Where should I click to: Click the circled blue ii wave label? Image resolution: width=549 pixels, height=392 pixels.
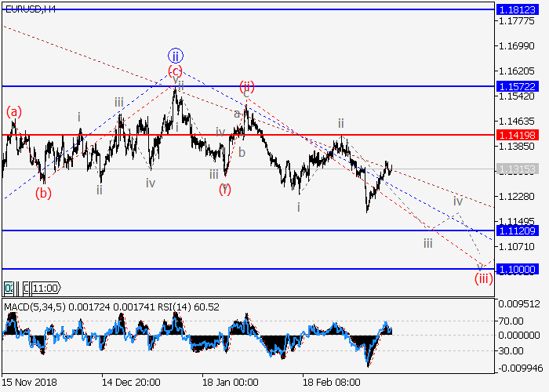point(175,56)
